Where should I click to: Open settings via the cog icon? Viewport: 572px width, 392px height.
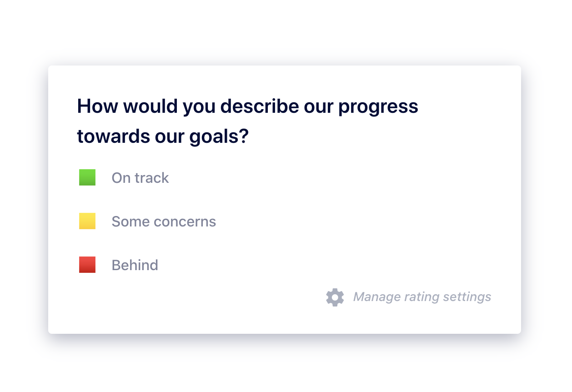coord(335,297)
